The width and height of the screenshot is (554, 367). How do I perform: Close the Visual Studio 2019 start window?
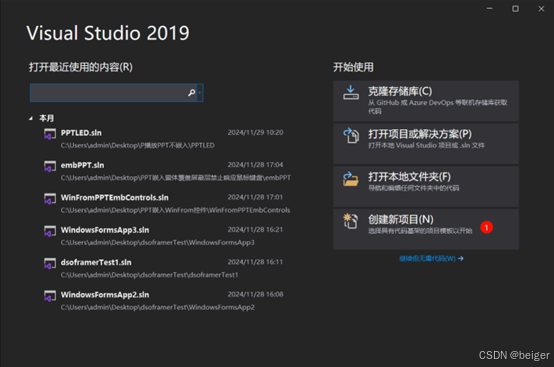pos(541,8)
